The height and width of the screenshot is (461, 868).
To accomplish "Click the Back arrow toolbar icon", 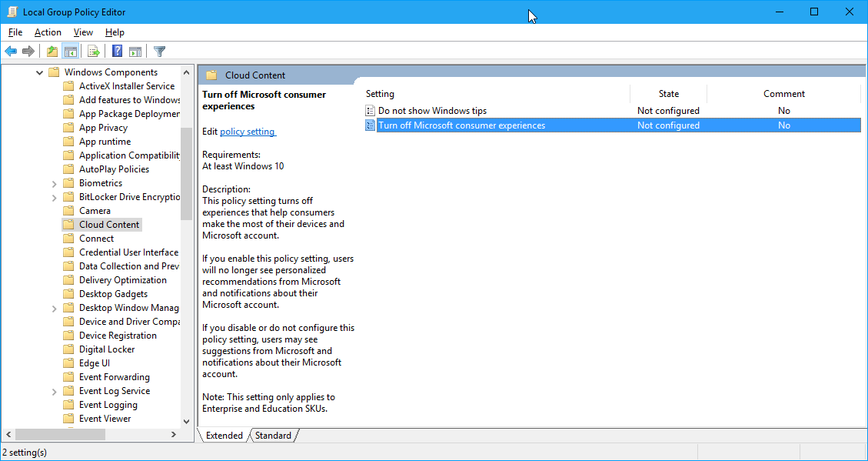I will click(x=11, y=52).
